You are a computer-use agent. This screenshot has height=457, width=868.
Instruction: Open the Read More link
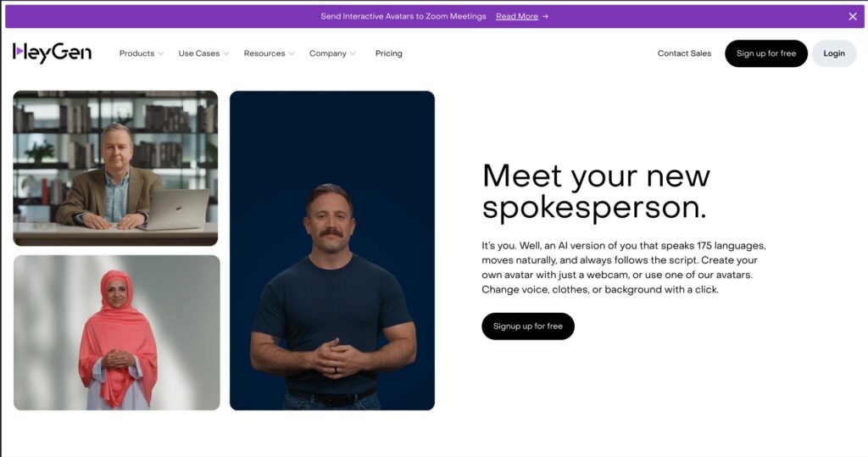click(x=516, y=16)
